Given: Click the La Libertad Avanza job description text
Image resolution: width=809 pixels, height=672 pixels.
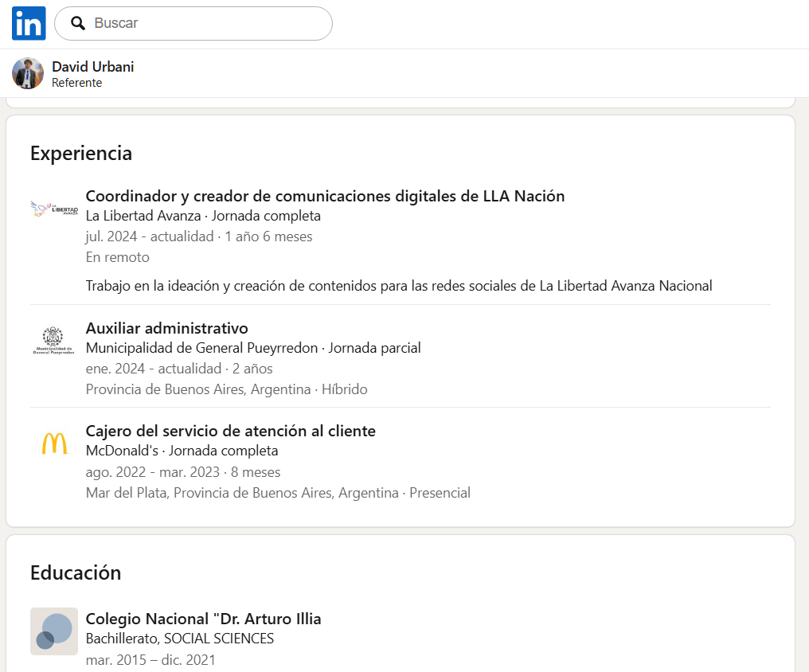Looking at the screenshot, I should coord(399,285).
